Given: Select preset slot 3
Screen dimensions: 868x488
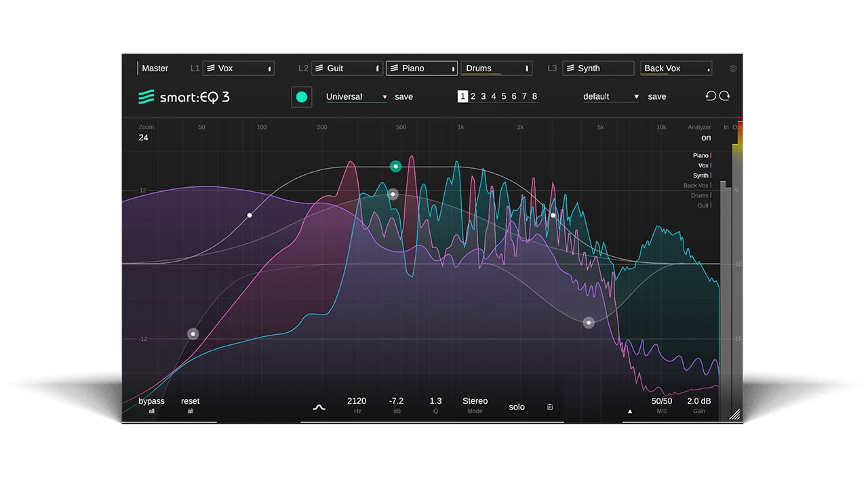Looking at the screenshot, I should tap(483, 96).
